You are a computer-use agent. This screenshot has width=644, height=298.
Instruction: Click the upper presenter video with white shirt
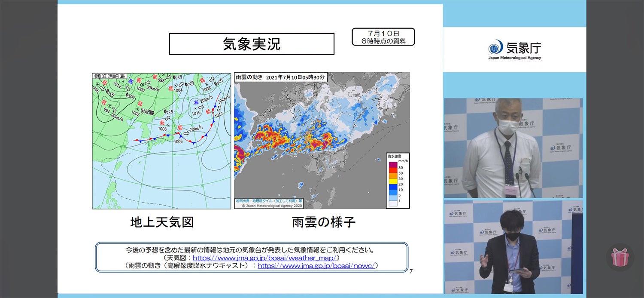point(513,148)
